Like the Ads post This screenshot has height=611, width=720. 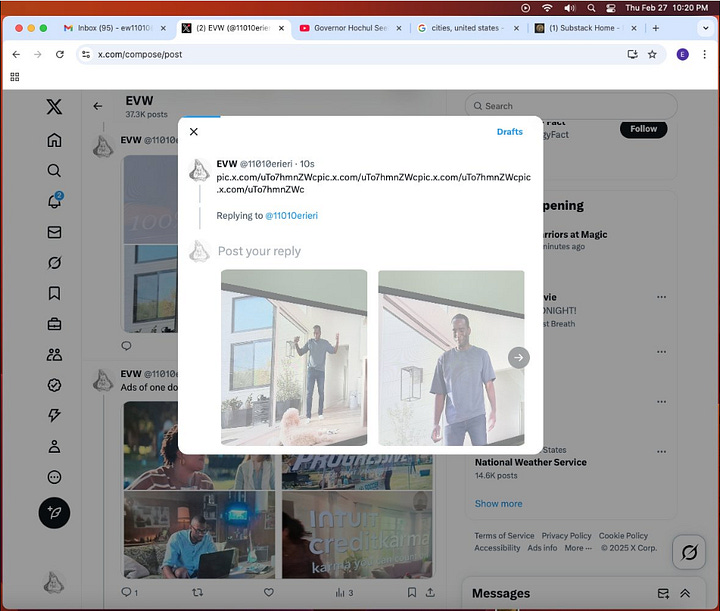pos(269,593)
